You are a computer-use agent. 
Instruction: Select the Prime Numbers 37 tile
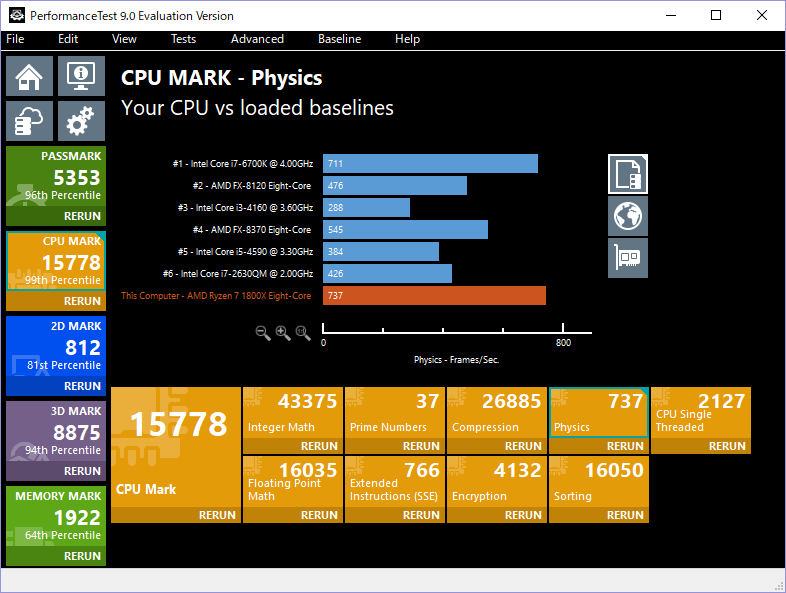click(395, 413)
